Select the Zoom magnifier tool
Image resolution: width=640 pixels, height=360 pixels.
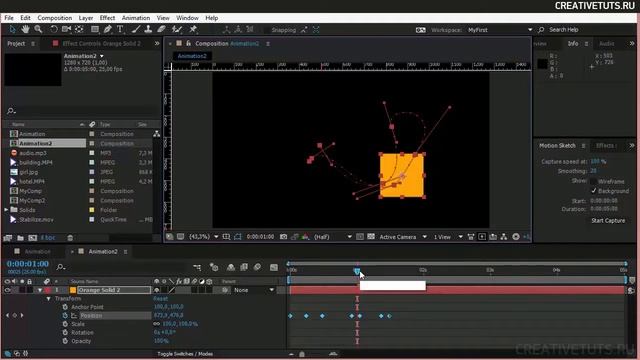pos(38,29)
